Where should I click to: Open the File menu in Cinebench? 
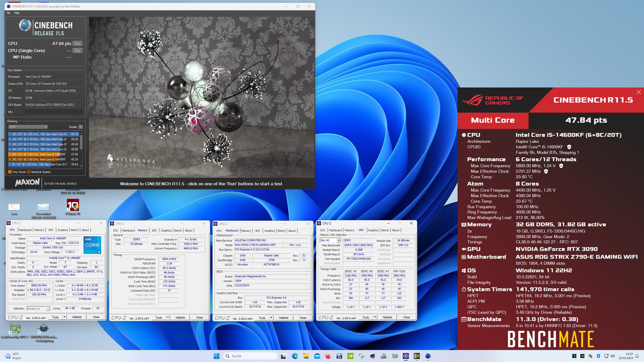coord(8,13)
